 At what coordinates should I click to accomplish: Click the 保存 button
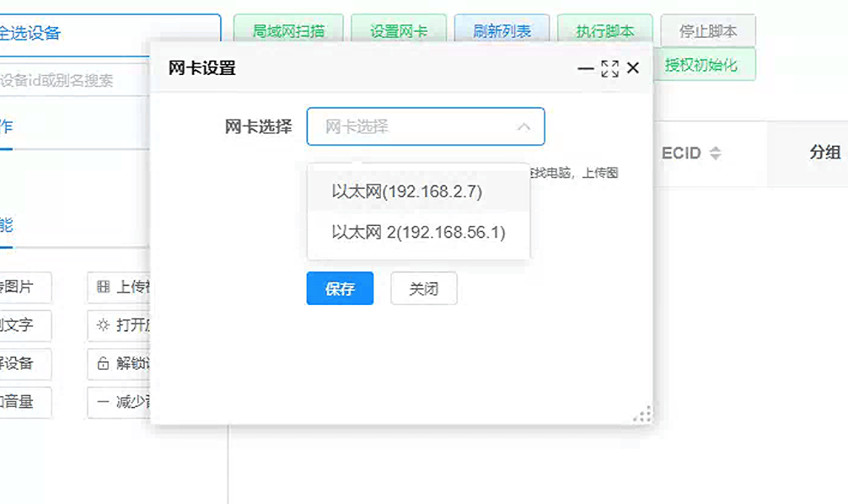click(x=340, y=288)
